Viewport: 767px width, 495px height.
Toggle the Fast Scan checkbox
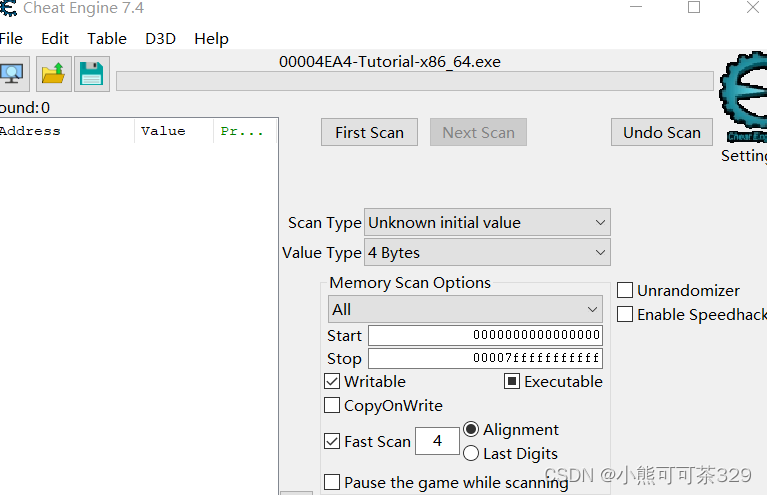(x=332, y=441)
